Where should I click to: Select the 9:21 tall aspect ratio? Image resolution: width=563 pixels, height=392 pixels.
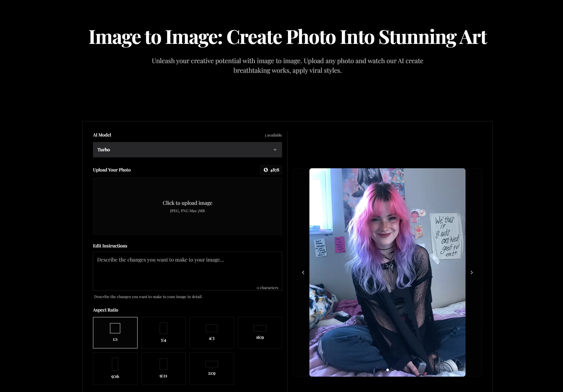pyautogui.click(x=163, y=368)
